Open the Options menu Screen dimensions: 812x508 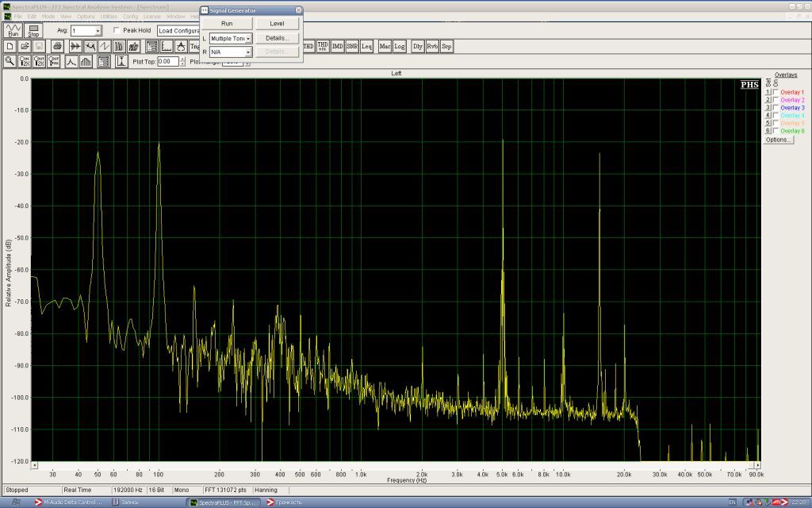(x=86, y=17)
